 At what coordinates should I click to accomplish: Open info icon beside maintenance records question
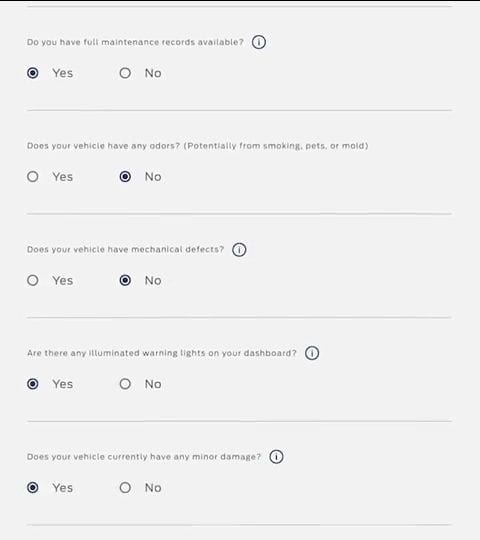[x=259, y=42]
